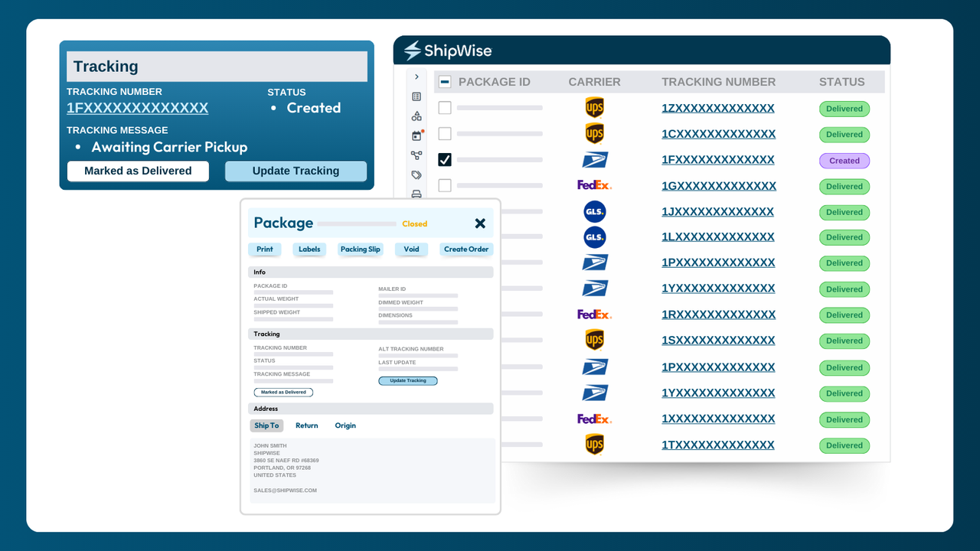Expand the sidebar using the chevron arrow
The width and height of the screenshot is (980, 551).
(416, 77)
